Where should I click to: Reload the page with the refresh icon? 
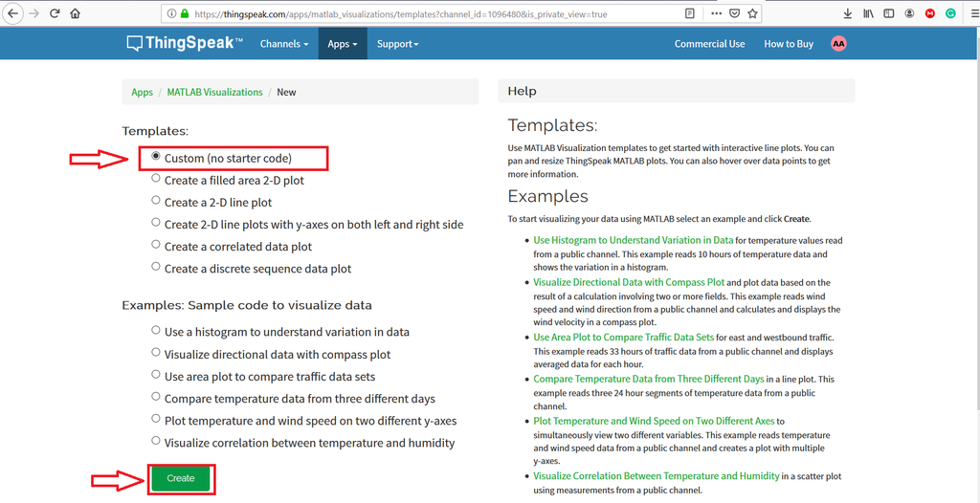click(55, 13)
